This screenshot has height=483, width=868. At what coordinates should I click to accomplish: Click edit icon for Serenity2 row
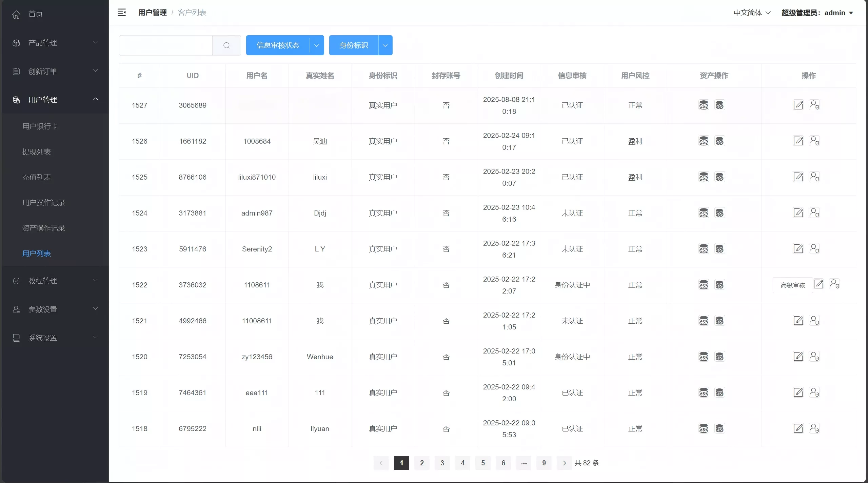798,249
